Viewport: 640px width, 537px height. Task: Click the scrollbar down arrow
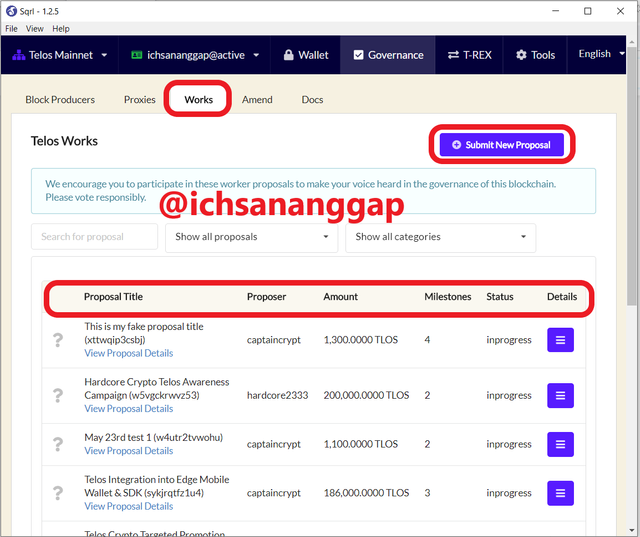[631, 531]
